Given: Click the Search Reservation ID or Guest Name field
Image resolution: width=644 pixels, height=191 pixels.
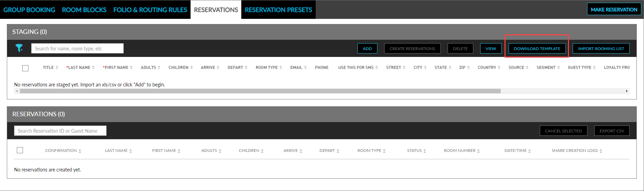Looking at the screenshot, I should tap(60, 131).
